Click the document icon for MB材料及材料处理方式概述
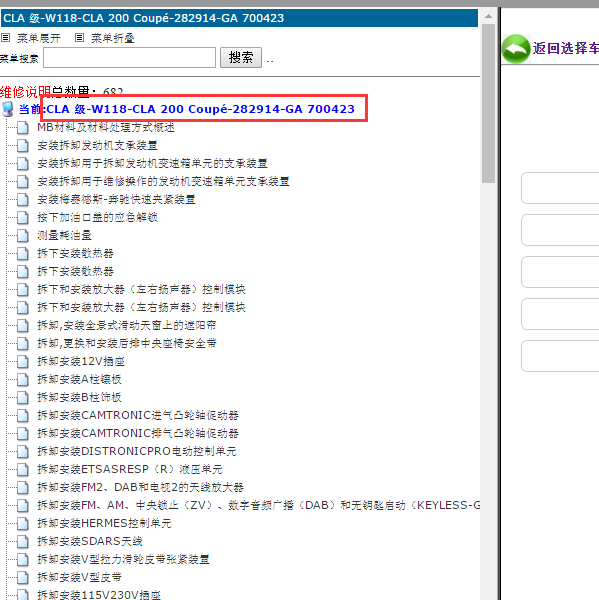This screenshot has height=600, width=599. [x=23, y=127]
